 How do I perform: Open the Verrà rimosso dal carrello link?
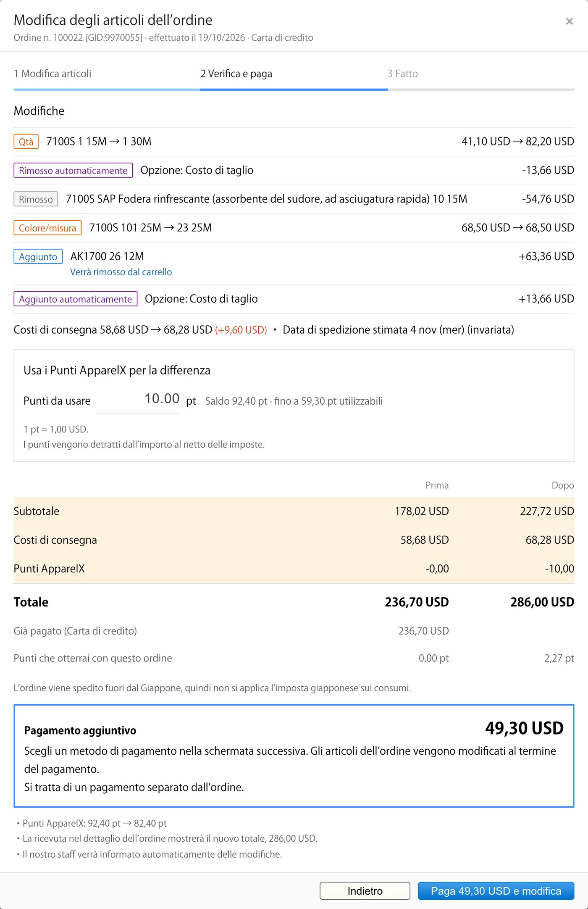coord(121,272)
